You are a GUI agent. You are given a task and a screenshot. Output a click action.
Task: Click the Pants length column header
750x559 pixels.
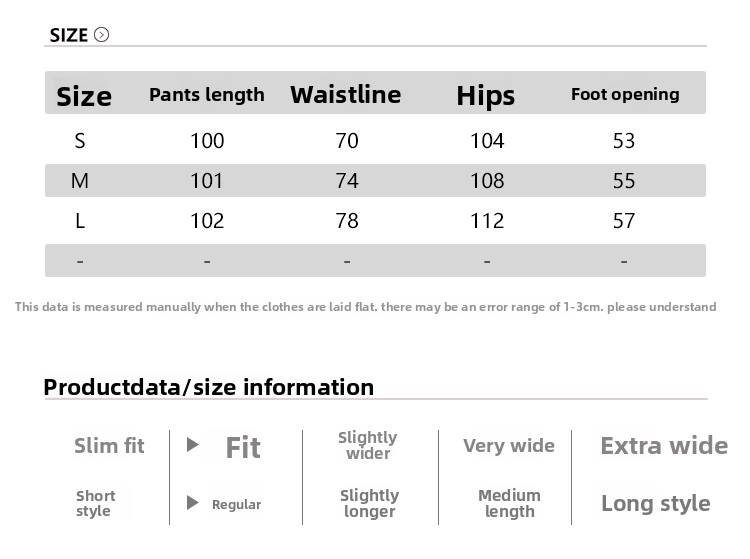(x=207, y=95)
